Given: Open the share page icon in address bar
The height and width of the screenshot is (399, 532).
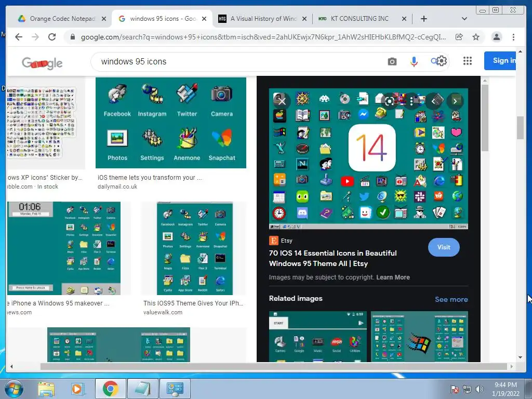Looking at the screenshot, I should pyautogui.click(x=459, y=37).
